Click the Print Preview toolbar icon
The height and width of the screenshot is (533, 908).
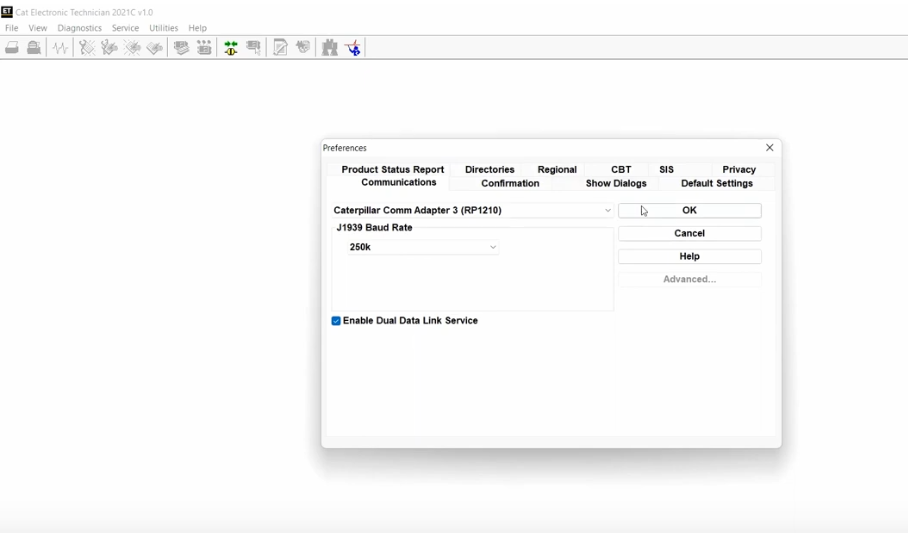[34, 48]
